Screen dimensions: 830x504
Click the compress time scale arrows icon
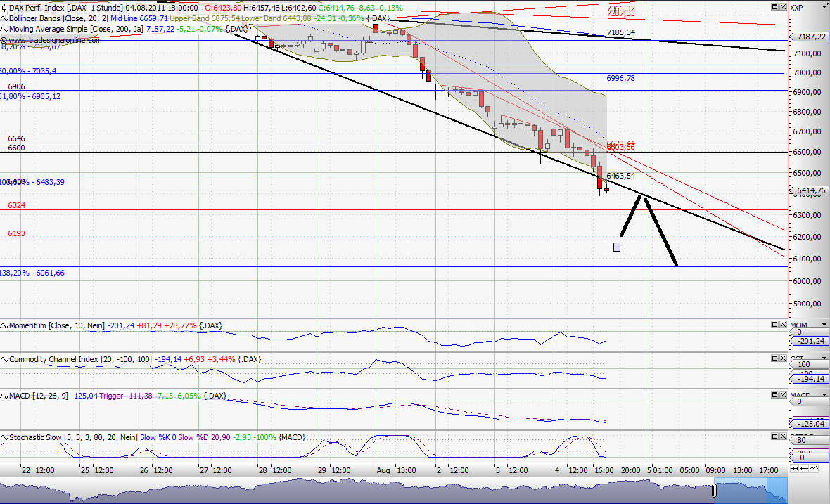(795, 469)
